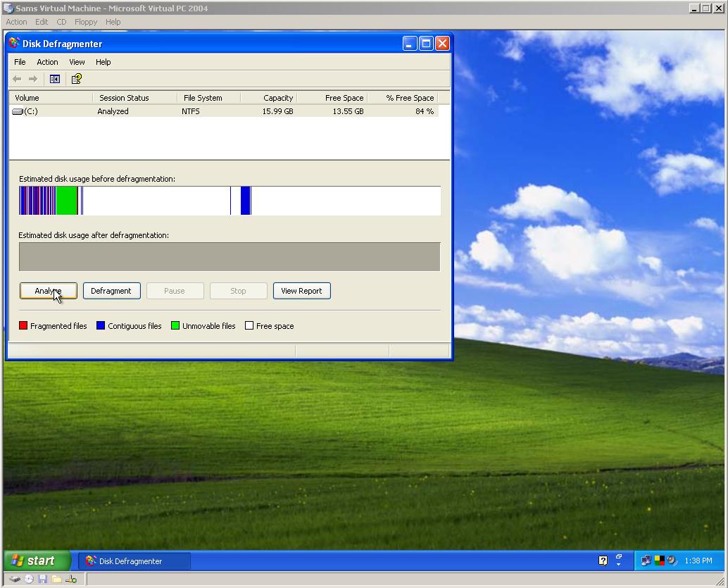Close the Disk Defragmenter window
The width and height of the screenshot is (728, 588).
tap(442, 43)
